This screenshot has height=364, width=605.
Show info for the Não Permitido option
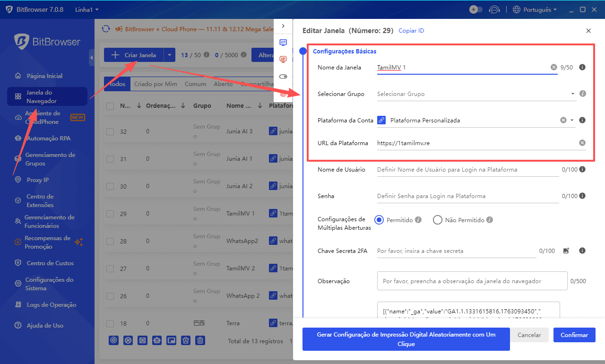[490, 220]
